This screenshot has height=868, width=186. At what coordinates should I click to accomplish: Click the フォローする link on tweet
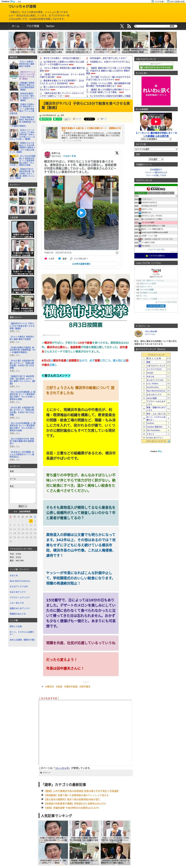pos(69,156)
